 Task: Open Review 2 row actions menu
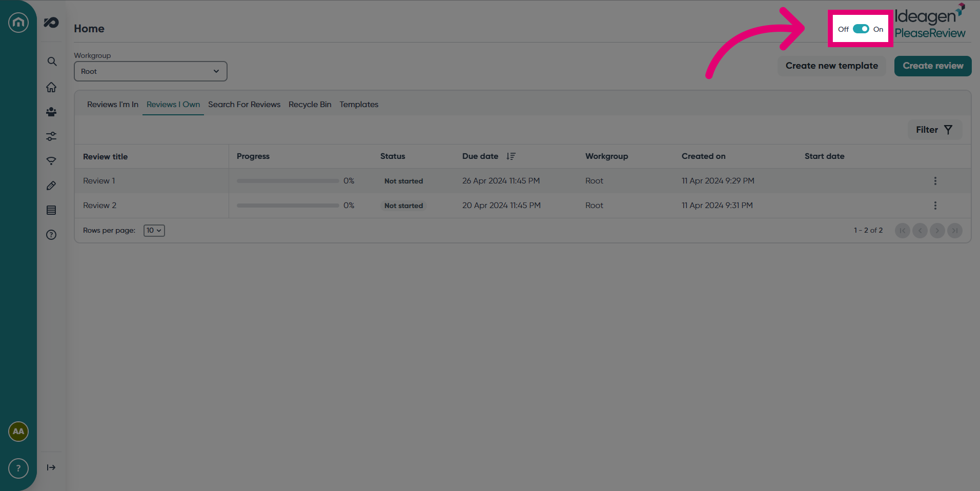(935, 206)
